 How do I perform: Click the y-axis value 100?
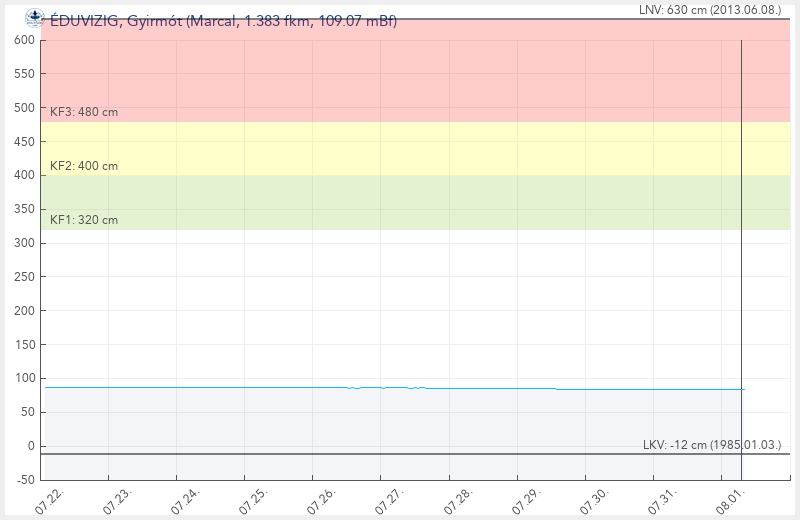click(24, 378)
